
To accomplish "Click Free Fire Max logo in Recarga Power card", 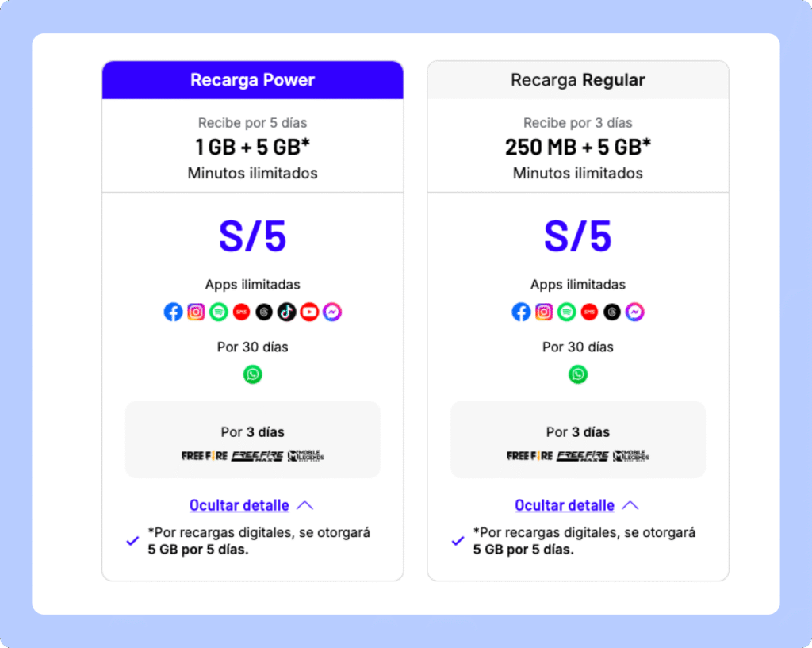I will tap(254, 456).
